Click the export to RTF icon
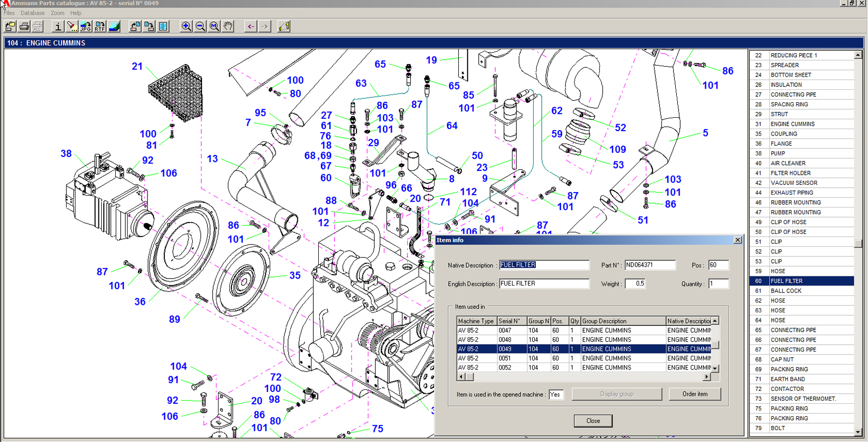Image resolution: width=868 pixels, height=442 pixels. pyautogui.click(x=100, y=26)
